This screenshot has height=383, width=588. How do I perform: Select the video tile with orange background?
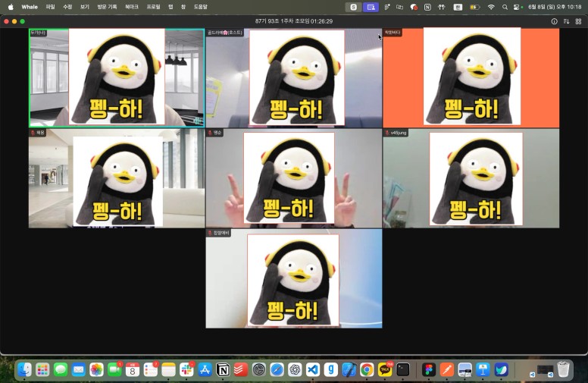pos(471,78)
